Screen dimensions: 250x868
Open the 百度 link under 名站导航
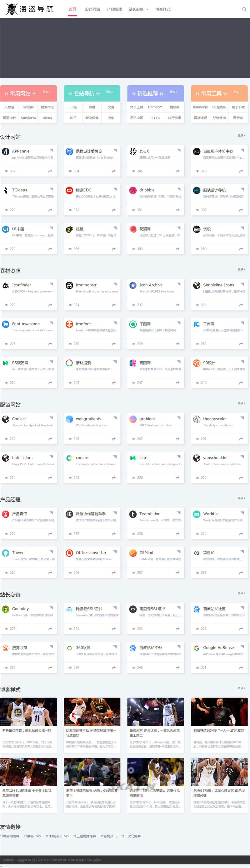[x=92, y=107]
